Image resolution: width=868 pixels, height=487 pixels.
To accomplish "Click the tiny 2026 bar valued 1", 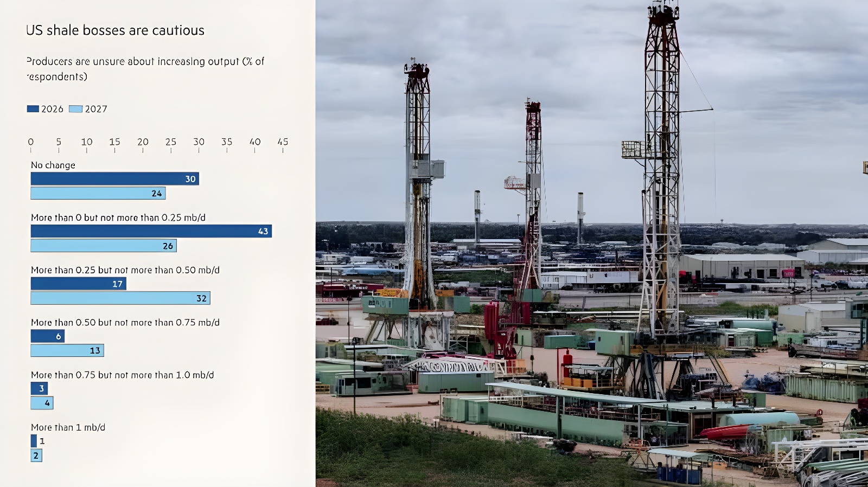I will 34,441.
